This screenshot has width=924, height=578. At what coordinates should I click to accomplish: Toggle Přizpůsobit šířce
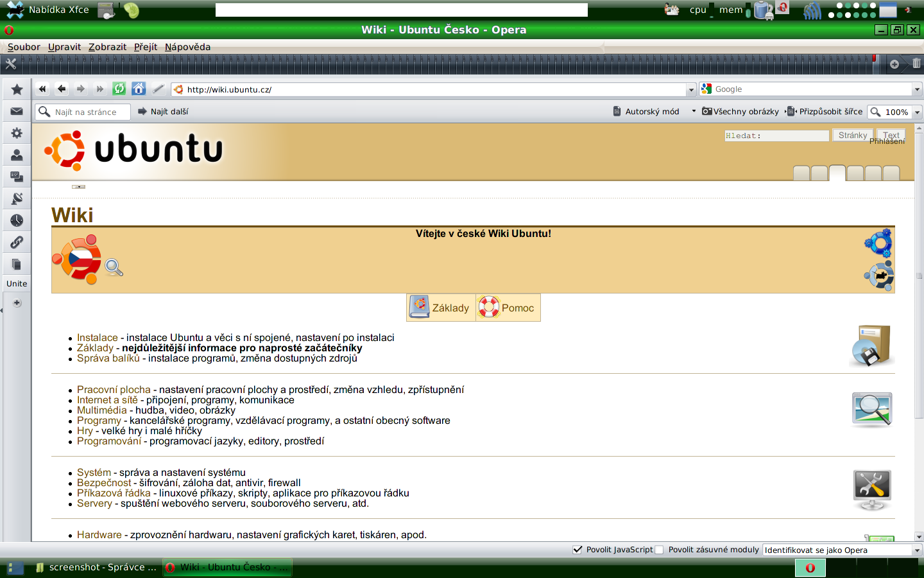pos(825,111)
